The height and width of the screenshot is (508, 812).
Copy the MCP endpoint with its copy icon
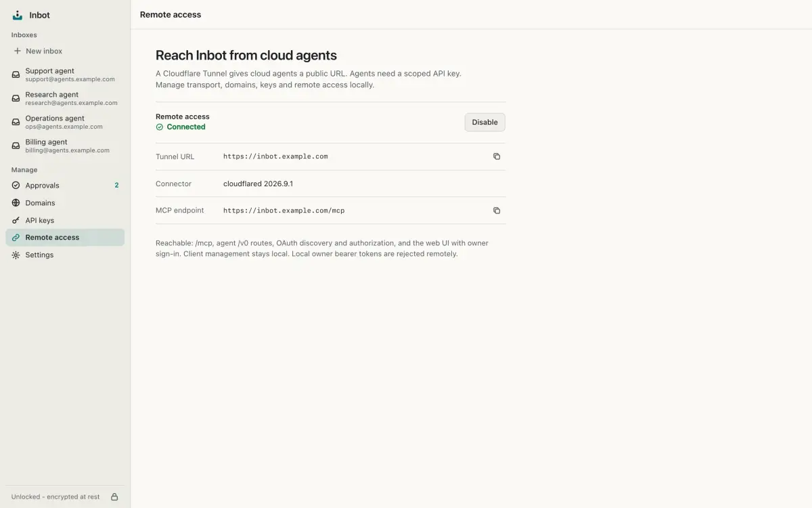coord(497,211)
